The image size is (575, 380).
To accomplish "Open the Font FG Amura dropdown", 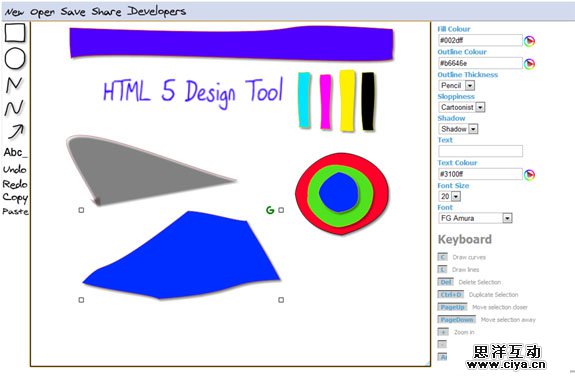I will (475, 218).
